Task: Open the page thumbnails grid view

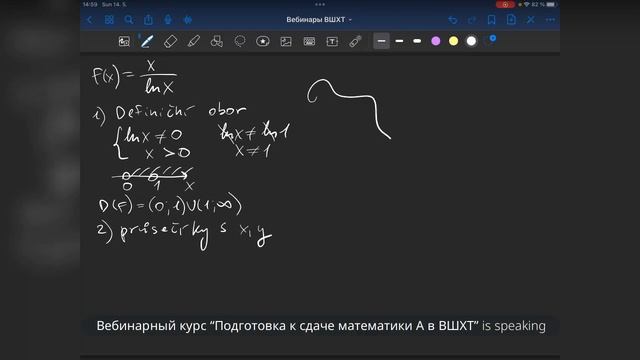Action: tap(109, 20)
